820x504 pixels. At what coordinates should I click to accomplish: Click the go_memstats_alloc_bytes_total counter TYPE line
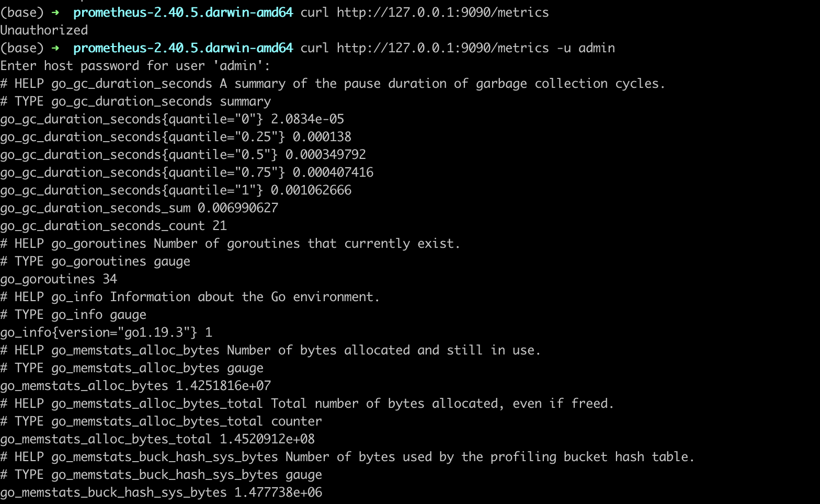pos(161,421)
